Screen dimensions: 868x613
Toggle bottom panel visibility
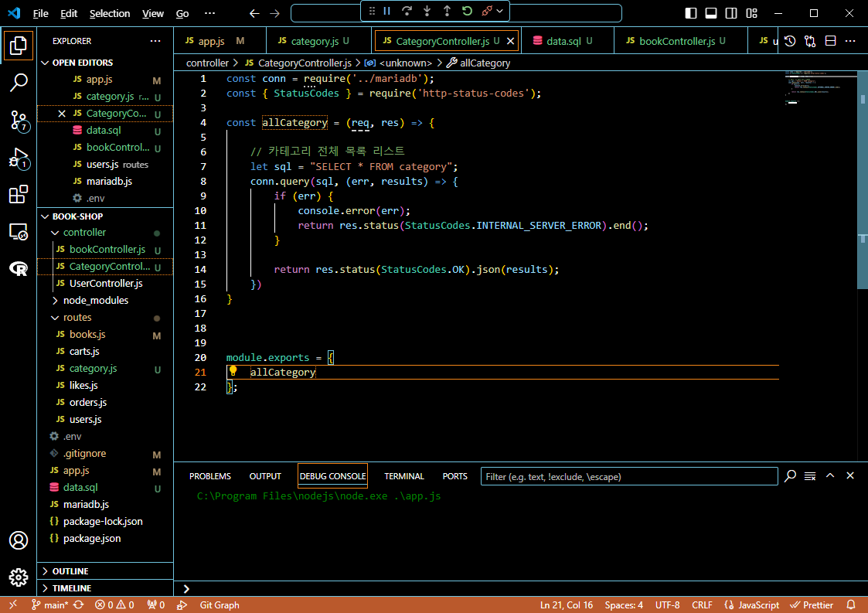tap(711, 13)
